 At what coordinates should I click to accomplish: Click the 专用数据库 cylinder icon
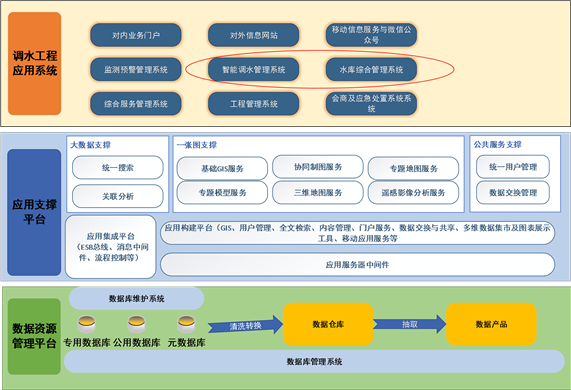click(87, 324)
